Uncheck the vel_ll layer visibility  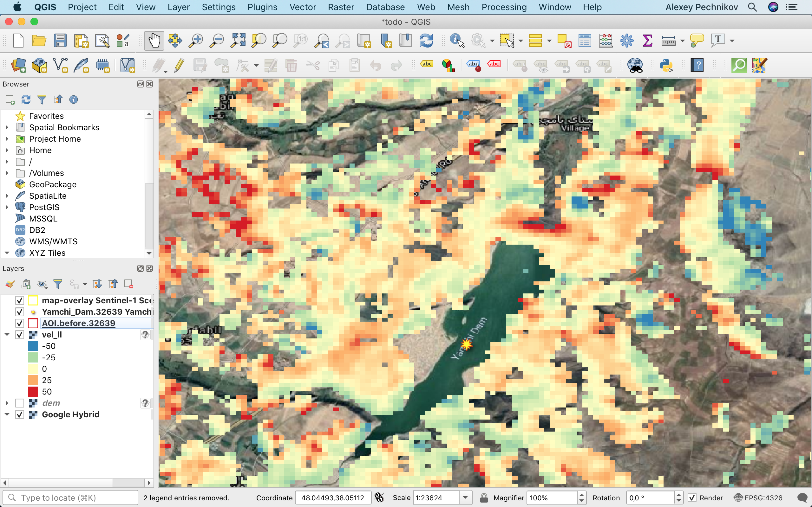point(20,335)
